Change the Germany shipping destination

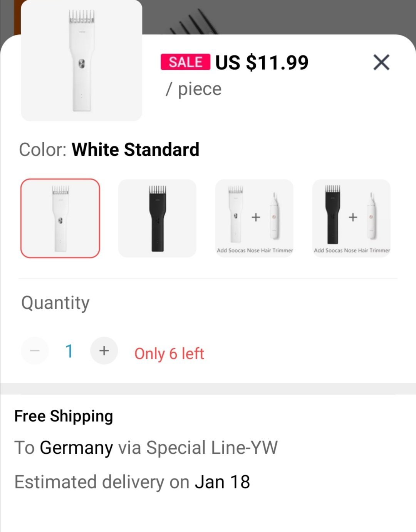click(76, 448)
